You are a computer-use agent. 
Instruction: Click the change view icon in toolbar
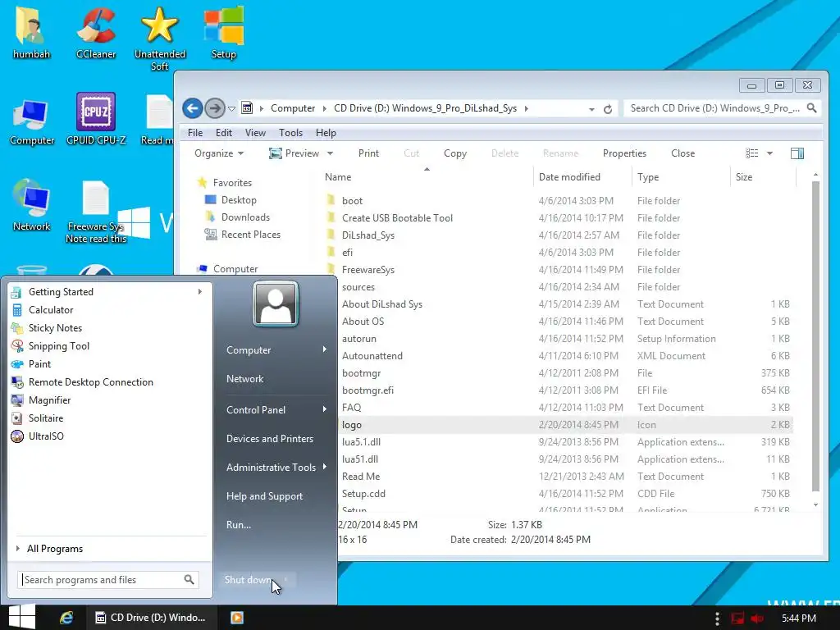click(x=751, y=153)
